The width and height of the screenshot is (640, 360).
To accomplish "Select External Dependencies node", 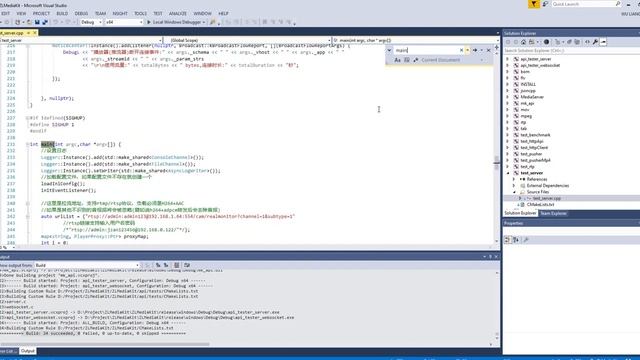I will pyautogui.click(x=548, y=186).
